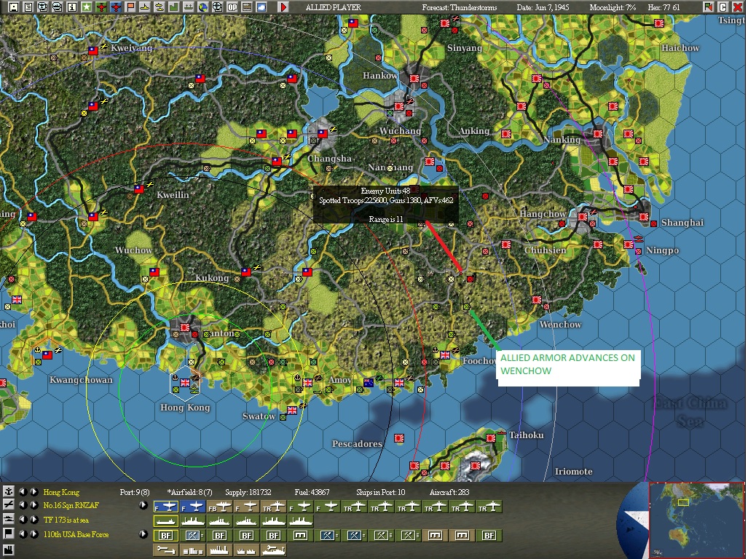
Task: Open the single yellow ship toolbar icon
Action: coord(145,7)
